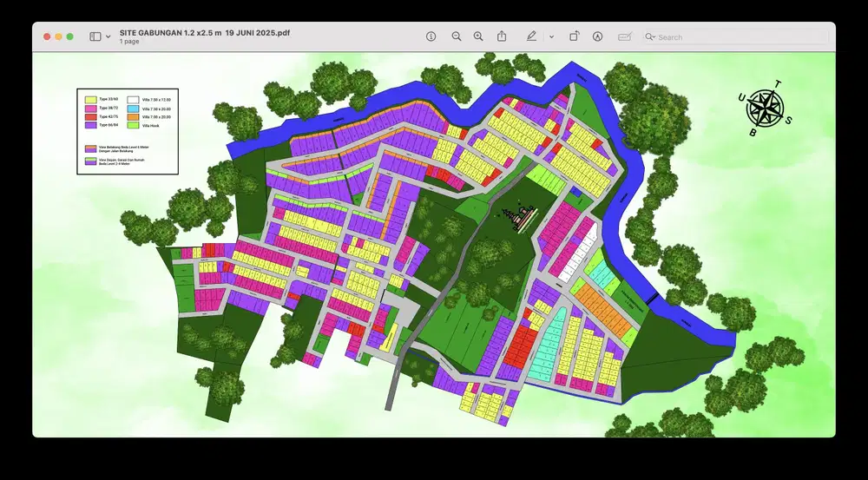Open the Share menu
This screenshot has width=868, height=480.
502,36
